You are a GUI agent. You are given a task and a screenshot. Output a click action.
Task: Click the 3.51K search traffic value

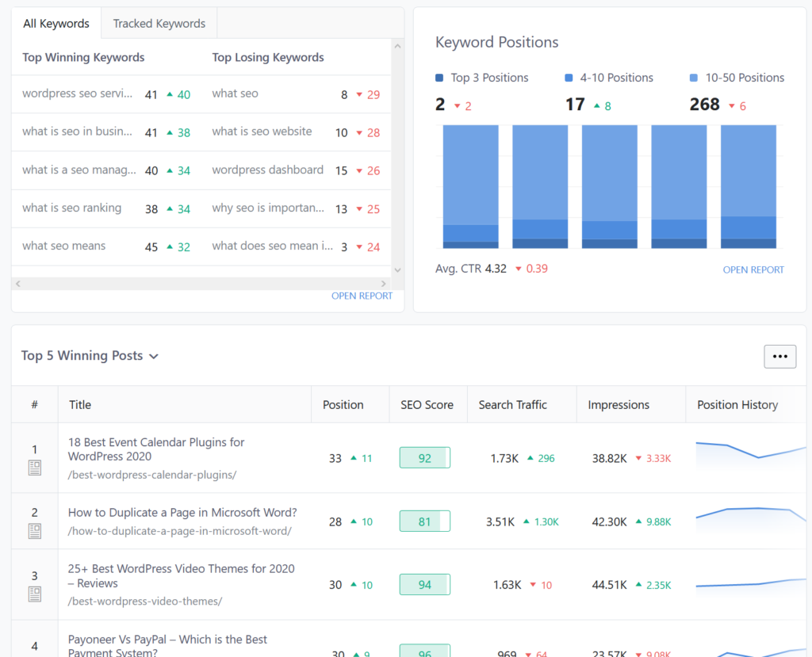500,521
